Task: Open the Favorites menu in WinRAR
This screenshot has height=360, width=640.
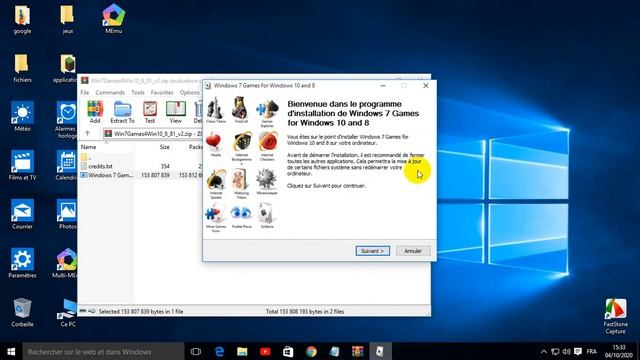Action: (162, 93)
